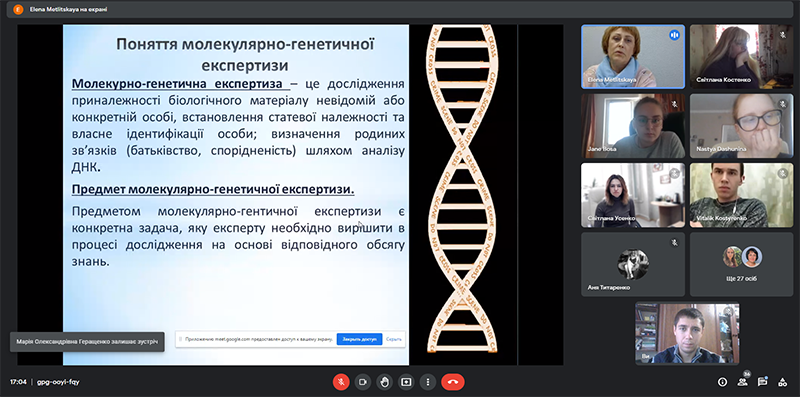Show participants list people icon
The width and height of the screenshot is (800, 397).
[x=742, y=382]
